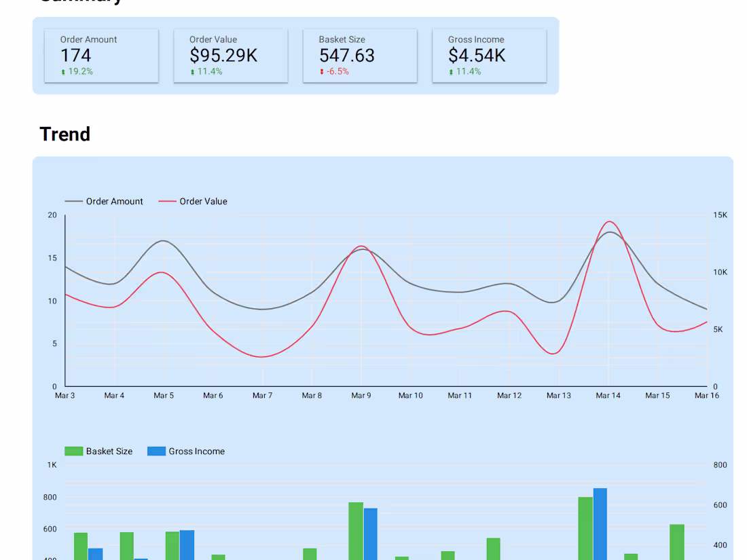Click the Mar 9 axis label
The width and height of the screenshot is (747, 560).
point(361,395)
